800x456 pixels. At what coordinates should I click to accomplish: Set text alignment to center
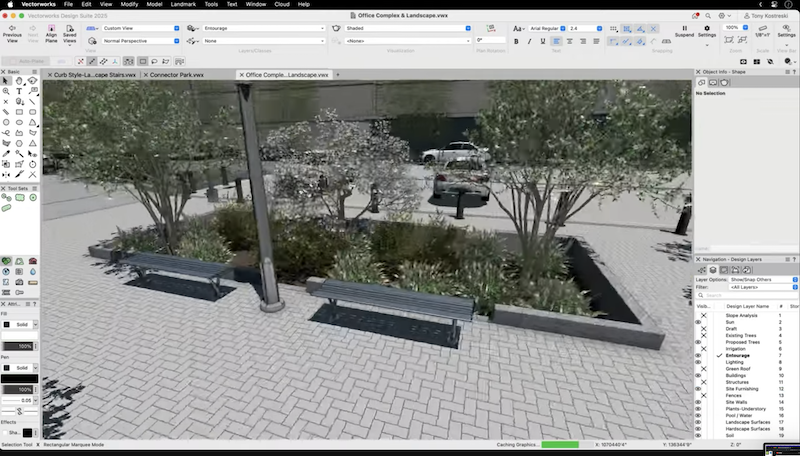[x=569, y=41]
